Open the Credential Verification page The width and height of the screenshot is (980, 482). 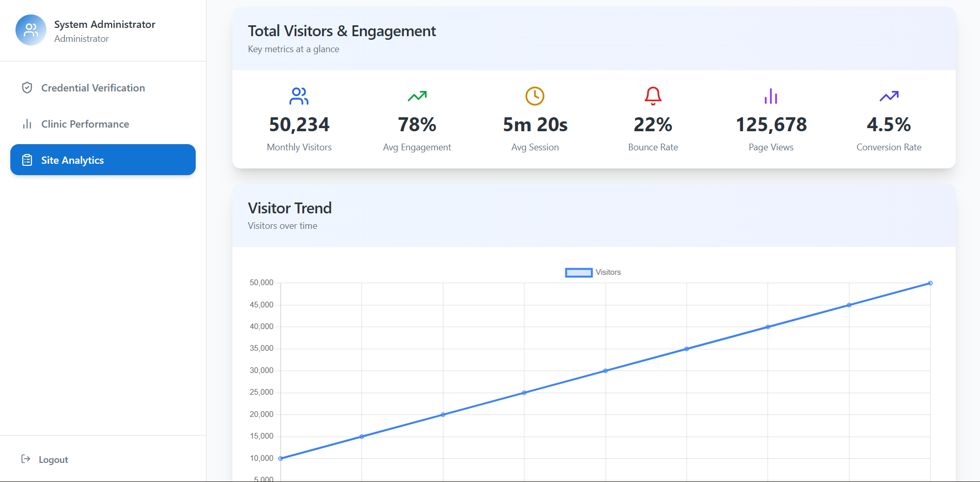[103, 88]
